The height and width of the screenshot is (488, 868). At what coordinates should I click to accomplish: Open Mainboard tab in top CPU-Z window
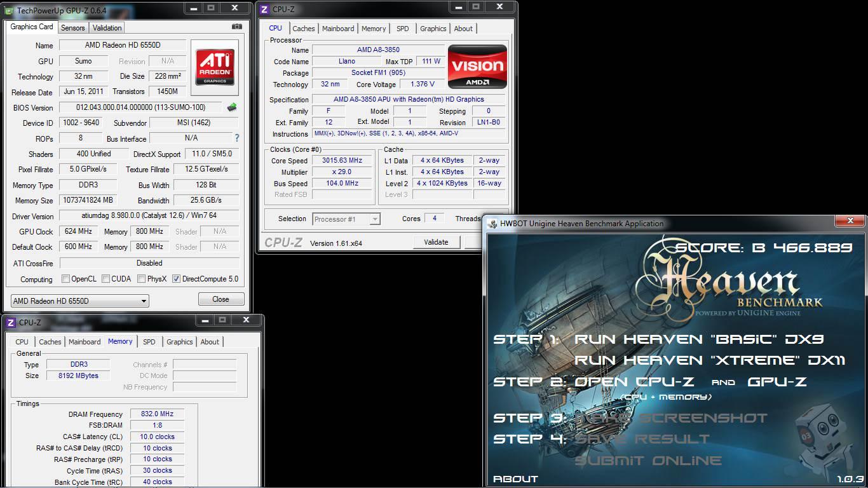(338, 29)
